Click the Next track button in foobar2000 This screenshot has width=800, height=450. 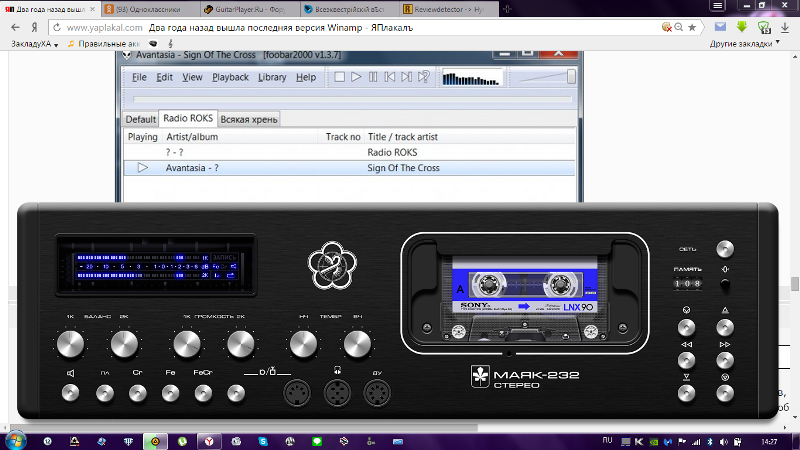click(407, 77)
